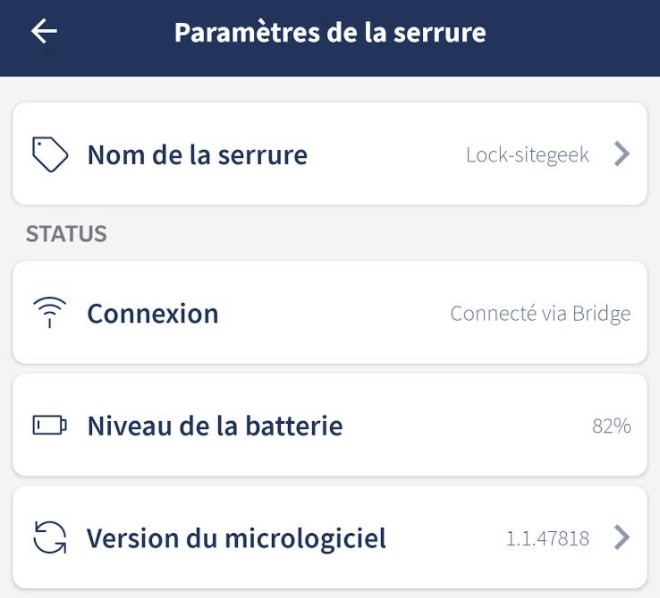Screen dimensions: 660x598
Task: Click the battery icon in the battery row
Action: click(x=50, y=426)
